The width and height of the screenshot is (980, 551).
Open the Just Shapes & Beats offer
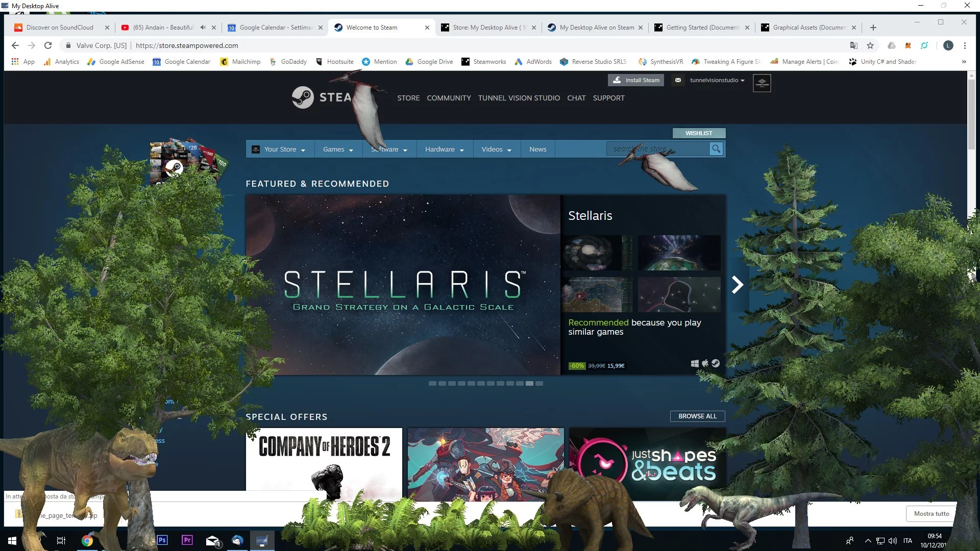point(647,464)
